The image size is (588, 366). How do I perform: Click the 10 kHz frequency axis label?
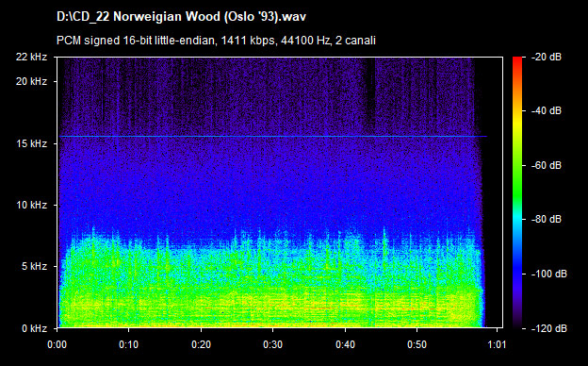pos(31,205)
